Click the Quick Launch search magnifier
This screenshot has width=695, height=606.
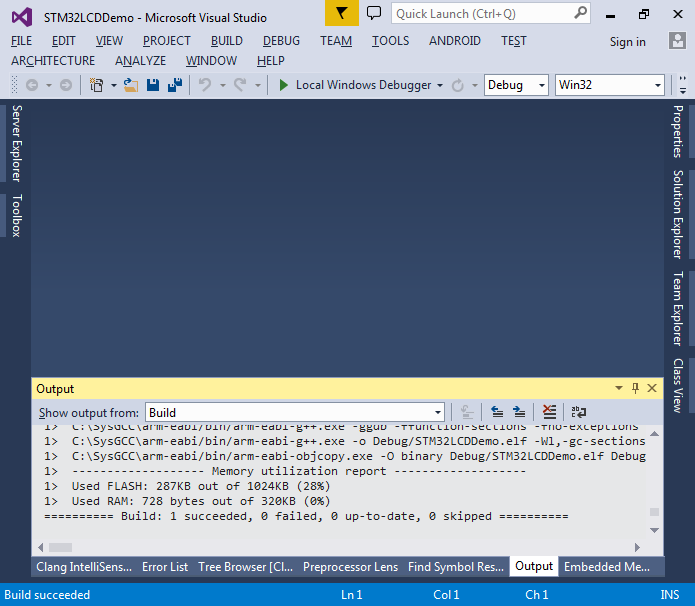(x=580, y=13)
